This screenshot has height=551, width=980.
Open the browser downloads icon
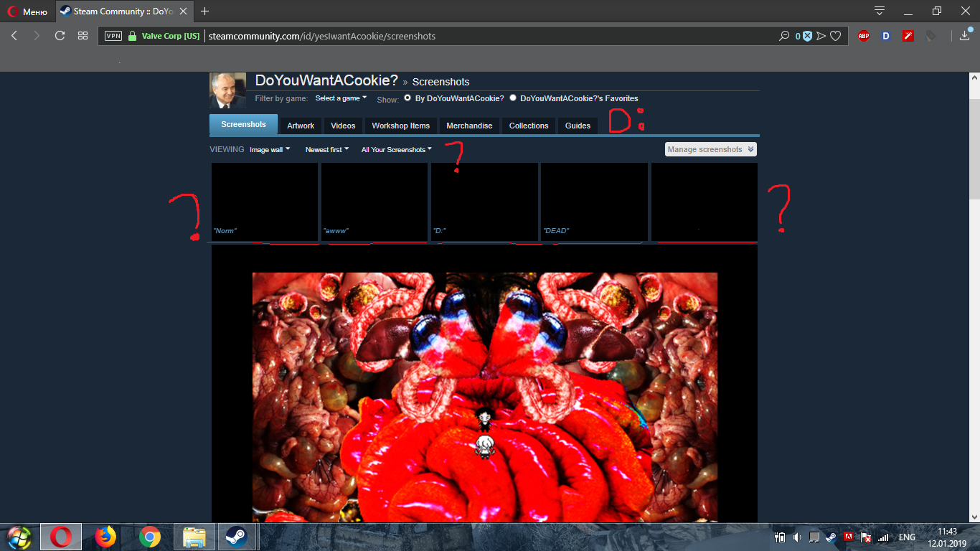coord(965,36)
